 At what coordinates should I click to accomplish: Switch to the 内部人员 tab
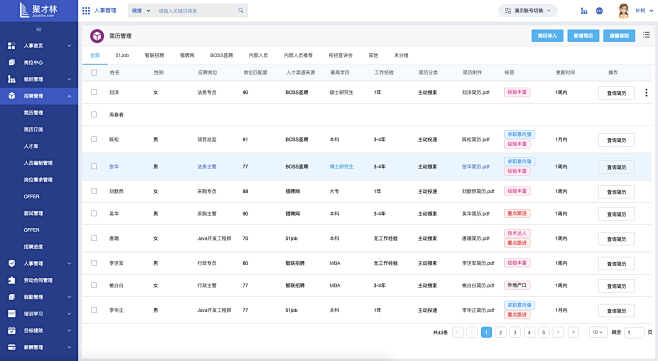pyautogui.click(x=258, y=55)
